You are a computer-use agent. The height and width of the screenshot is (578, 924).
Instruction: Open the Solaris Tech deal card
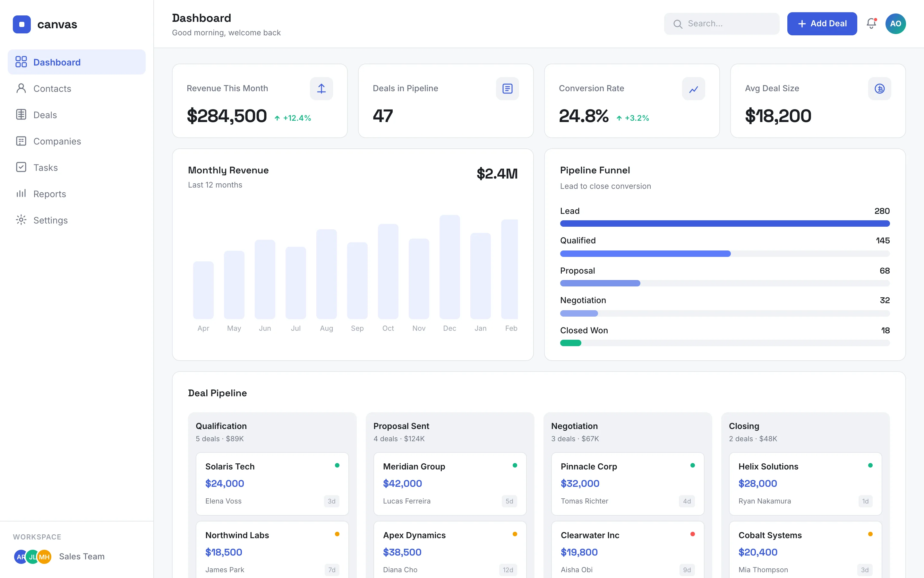click(272, 484)
